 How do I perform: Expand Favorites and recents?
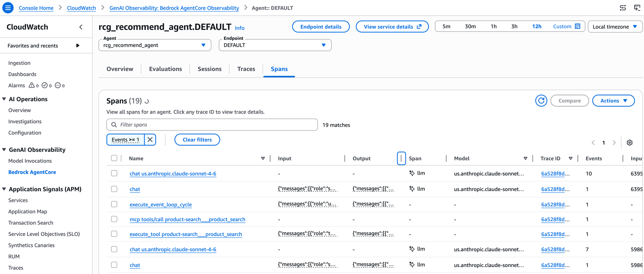click(78, 46)
